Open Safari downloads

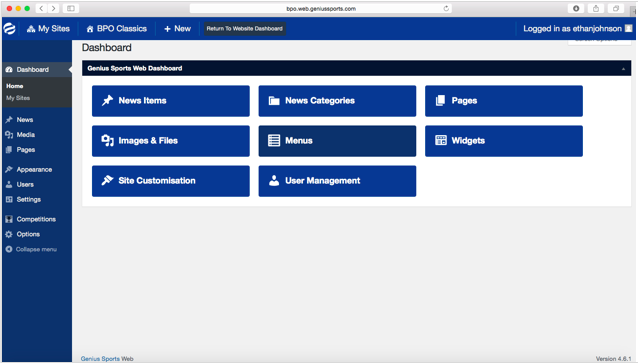click(x=576, y=9)
